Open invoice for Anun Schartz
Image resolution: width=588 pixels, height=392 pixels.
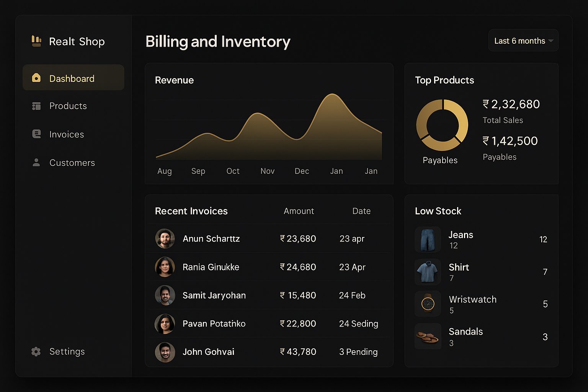tap(269, 238)
